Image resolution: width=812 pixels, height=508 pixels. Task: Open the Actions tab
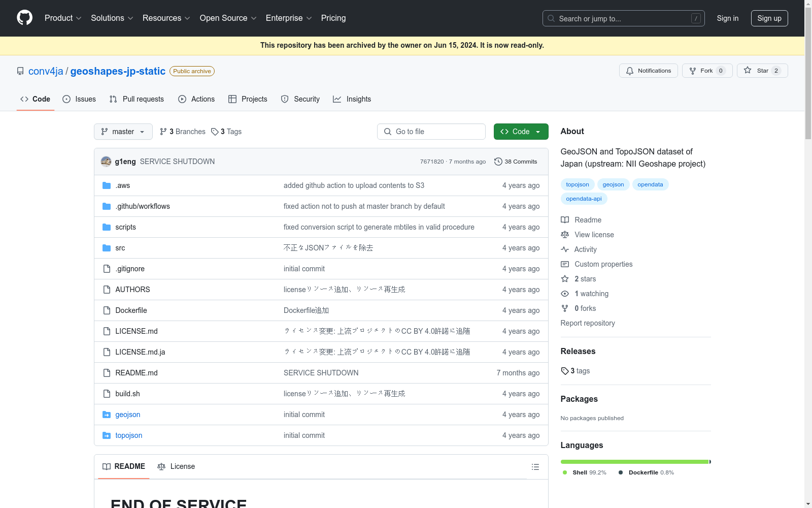pyautogui.click(x=196, y=99)
